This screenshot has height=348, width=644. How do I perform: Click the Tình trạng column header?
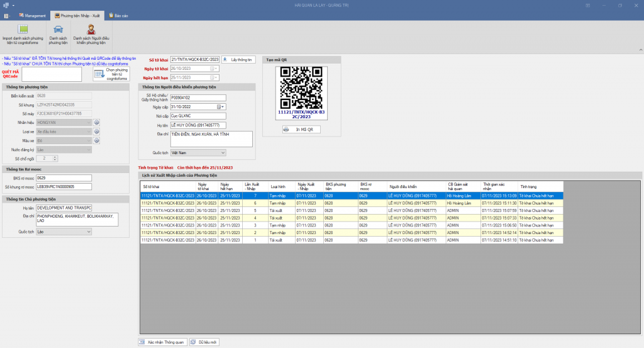pos(540,186)
